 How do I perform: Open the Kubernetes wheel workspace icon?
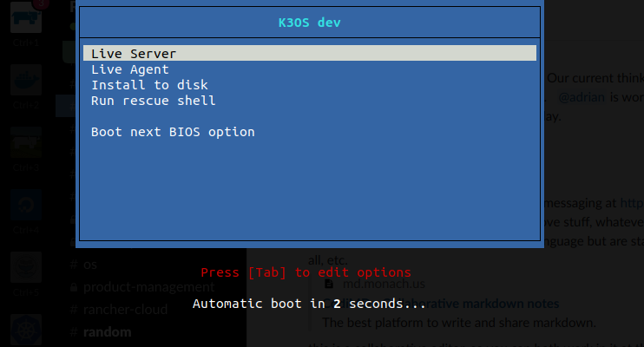pos(26,330)
